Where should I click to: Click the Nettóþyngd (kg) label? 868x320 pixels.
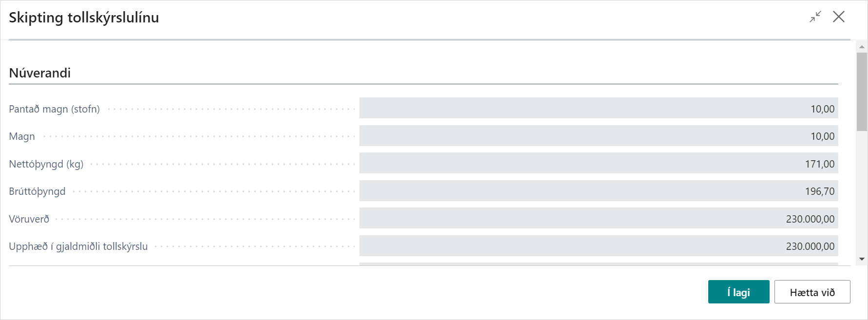[46, 164]
